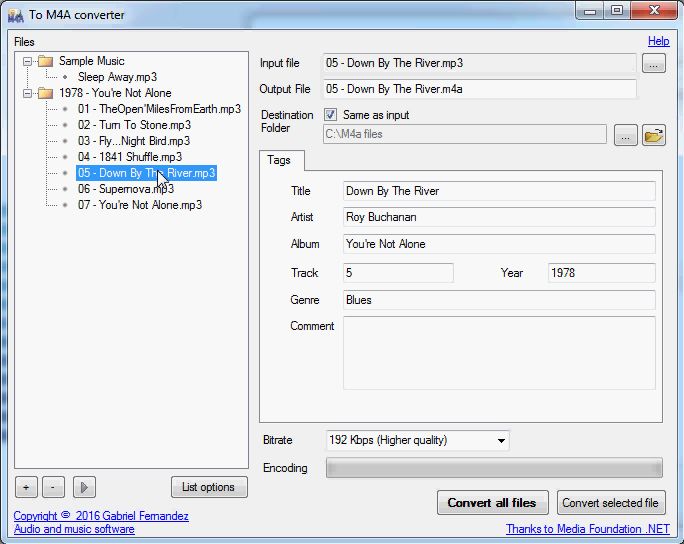This screenshot has height=544, width=684.
Task: Click the Encoding progress bar
Action: click(494, 468)
